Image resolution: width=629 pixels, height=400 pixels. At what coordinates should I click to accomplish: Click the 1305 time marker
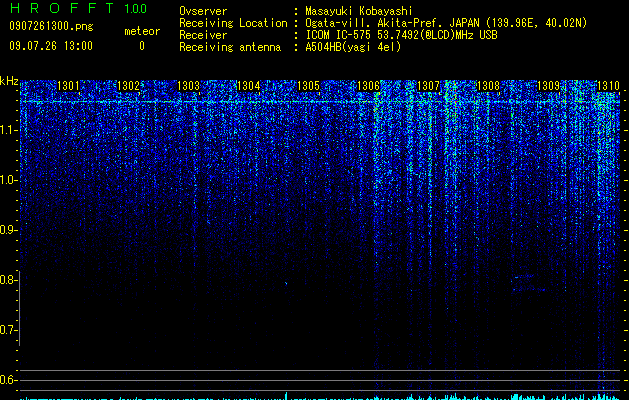308,86
